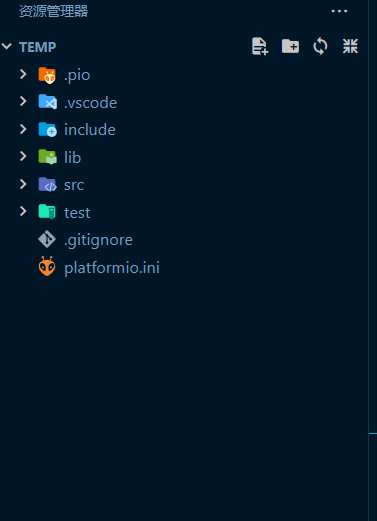
Task: Open the explorer three-dot more actions menu
Action: [339, 11]
